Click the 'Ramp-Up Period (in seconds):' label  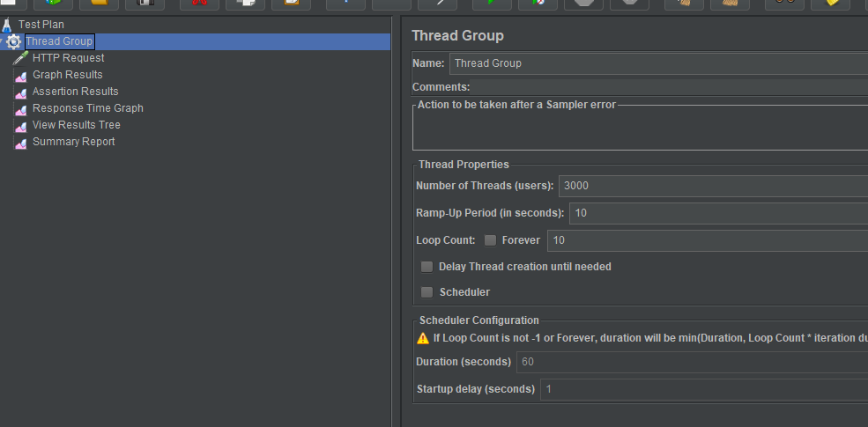coord(490,213)
